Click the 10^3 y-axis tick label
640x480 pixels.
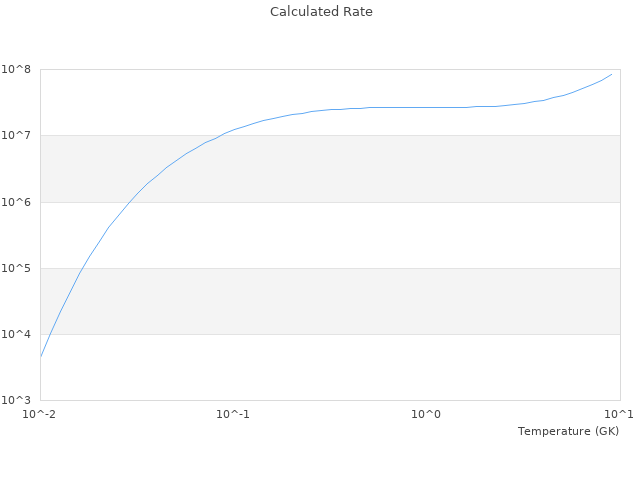point(18,400)
